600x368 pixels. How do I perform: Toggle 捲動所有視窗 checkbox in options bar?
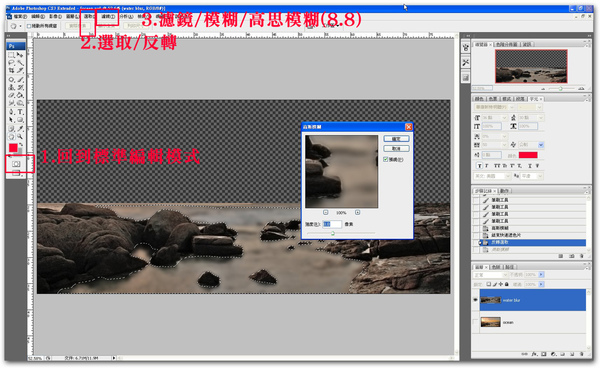pyautogui.click(x=29, y=26)
